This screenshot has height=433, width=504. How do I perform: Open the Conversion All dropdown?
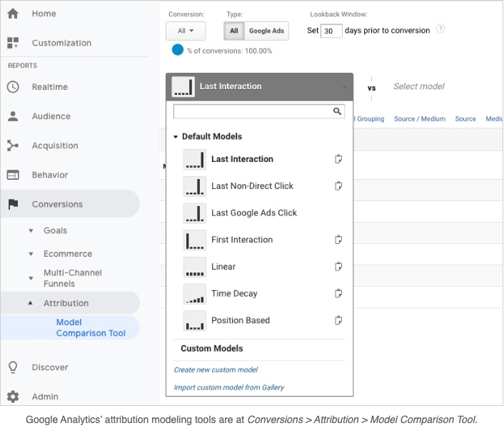pyautogui.click(x=186, y=31)
